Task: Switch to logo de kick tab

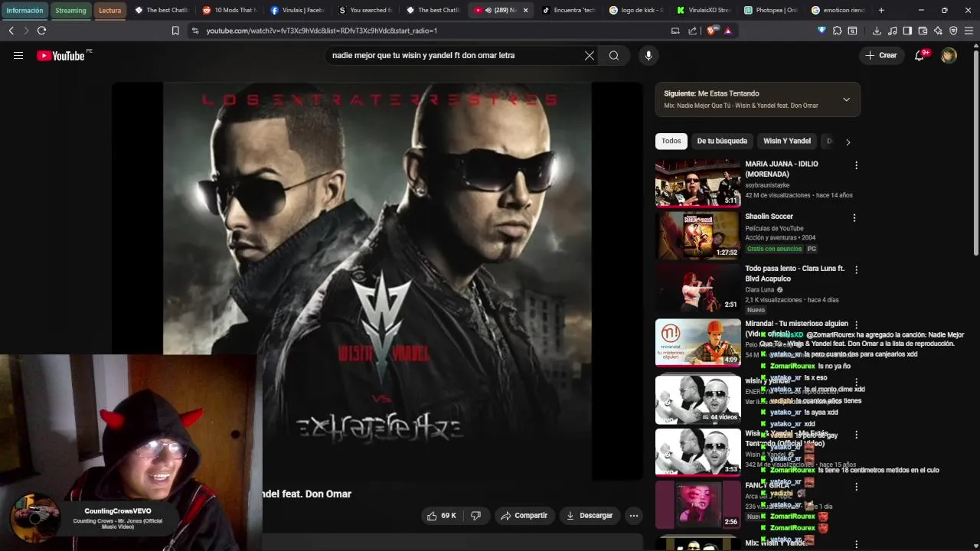Action: [637, 11]
